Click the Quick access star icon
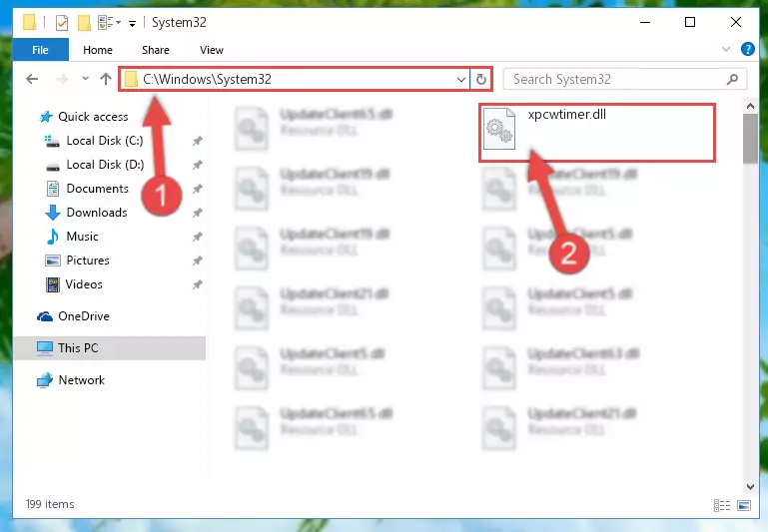The height and width of the screenshot is (532, 768). coord(46,117)
